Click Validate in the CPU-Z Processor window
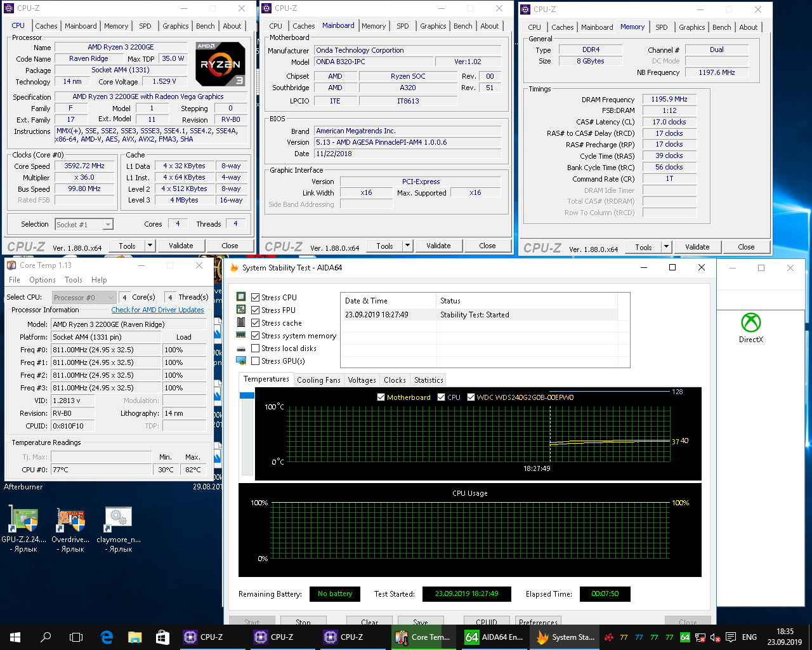812x650 pixels. 181,246
